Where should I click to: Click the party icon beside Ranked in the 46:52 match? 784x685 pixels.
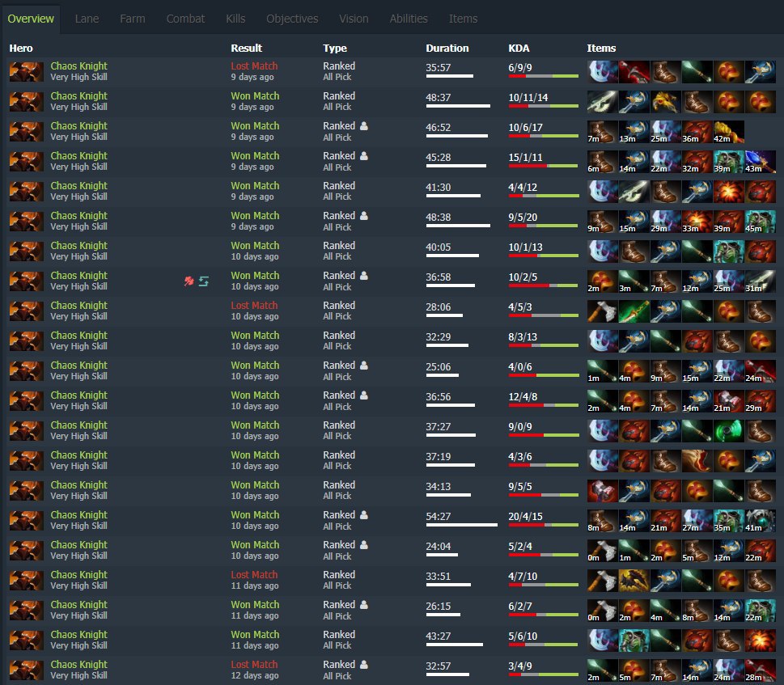tap(364, 126)
